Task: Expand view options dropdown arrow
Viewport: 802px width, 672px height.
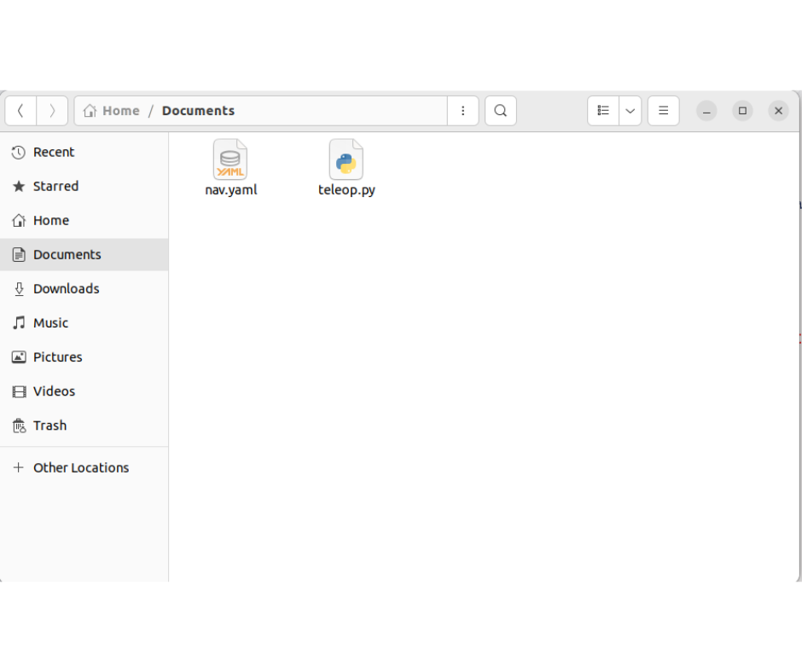Action: point(630,111)
